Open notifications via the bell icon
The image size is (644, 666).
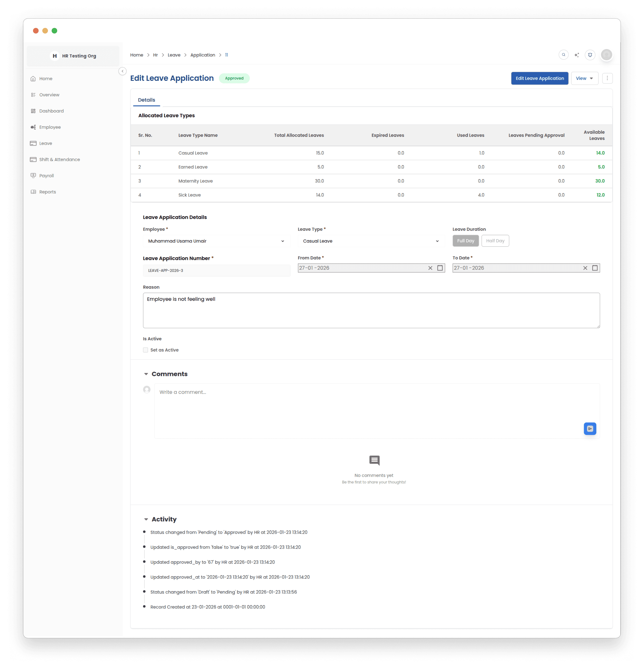[x=590, y=55]
